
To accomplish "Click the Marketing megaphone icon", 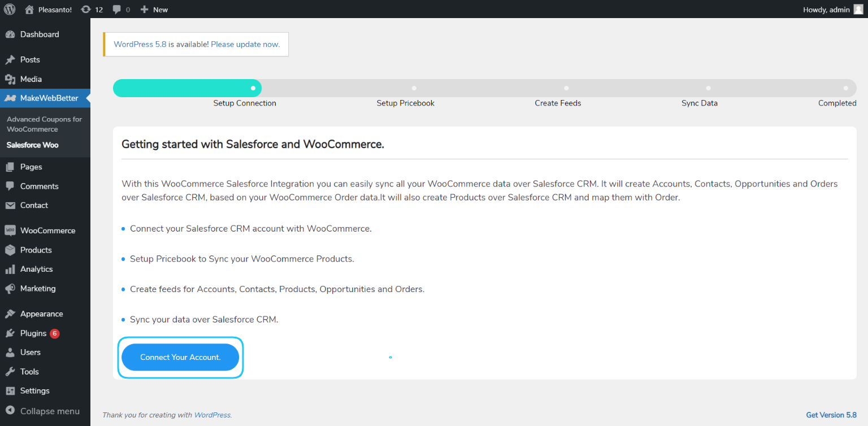I will (10, 289).
